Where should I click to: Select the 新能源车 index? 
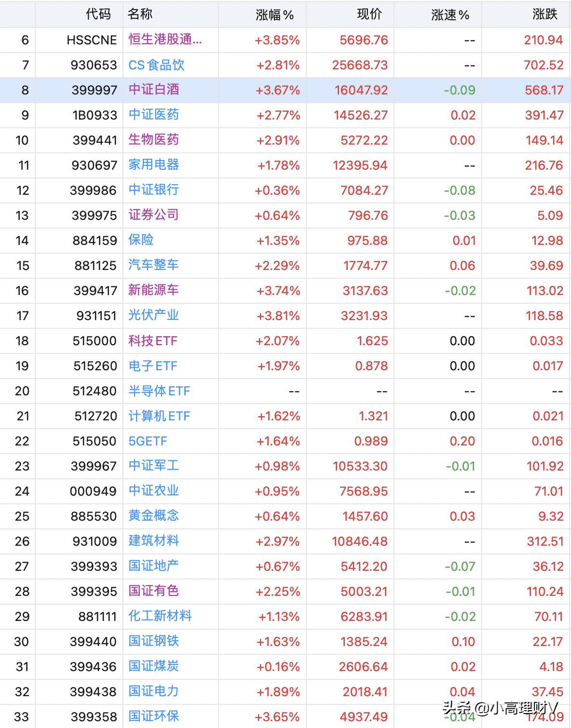pyautogui.click(x=154, y=290)
